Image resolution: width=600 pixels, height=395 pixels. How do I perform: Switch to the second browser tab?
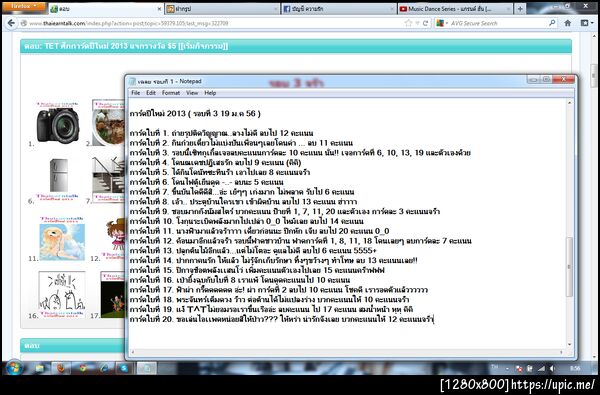pyautogui.click(x=222, y=9)
